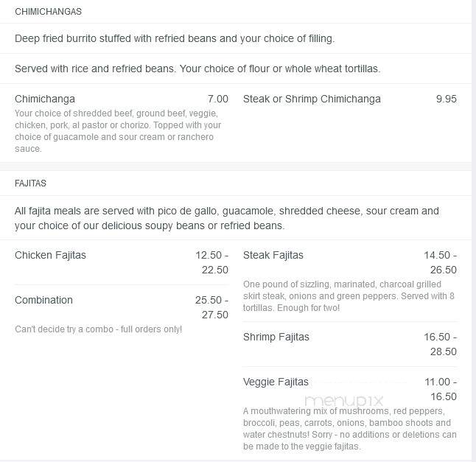The height and width of the screenshot is (462, 476).
Task: Click the Veggie Fajitas description text
Action: (x=350, y=429)
